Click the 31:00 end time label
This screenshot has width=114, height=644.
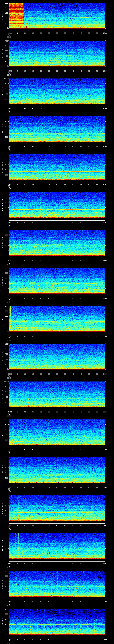click(105, 639)
